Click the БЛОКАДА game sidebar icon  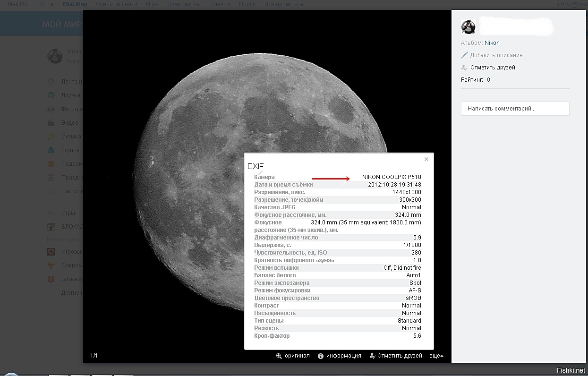tap(51, 227)
